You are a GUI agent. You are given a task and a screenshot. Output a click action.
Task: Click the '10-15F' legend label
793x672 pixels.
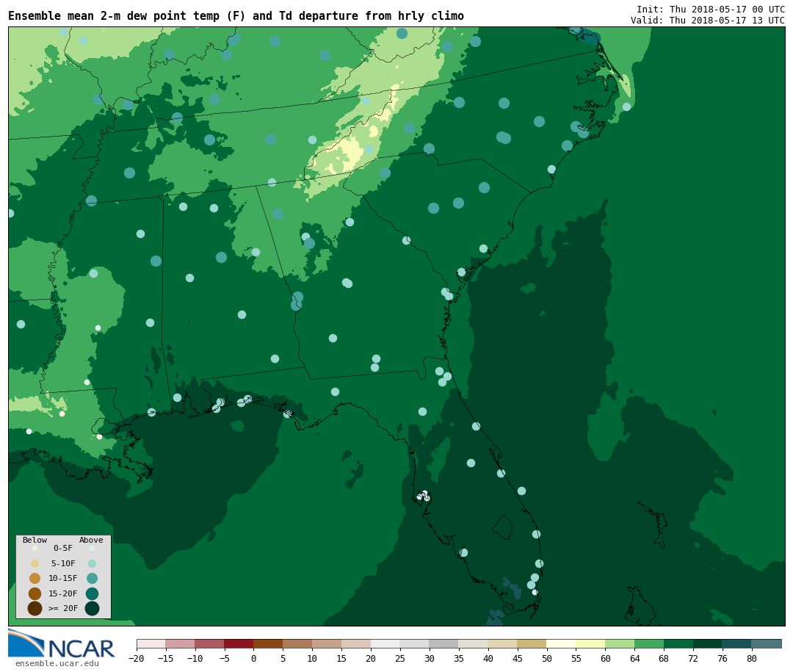pyautogui.click(x=62, y=579)
